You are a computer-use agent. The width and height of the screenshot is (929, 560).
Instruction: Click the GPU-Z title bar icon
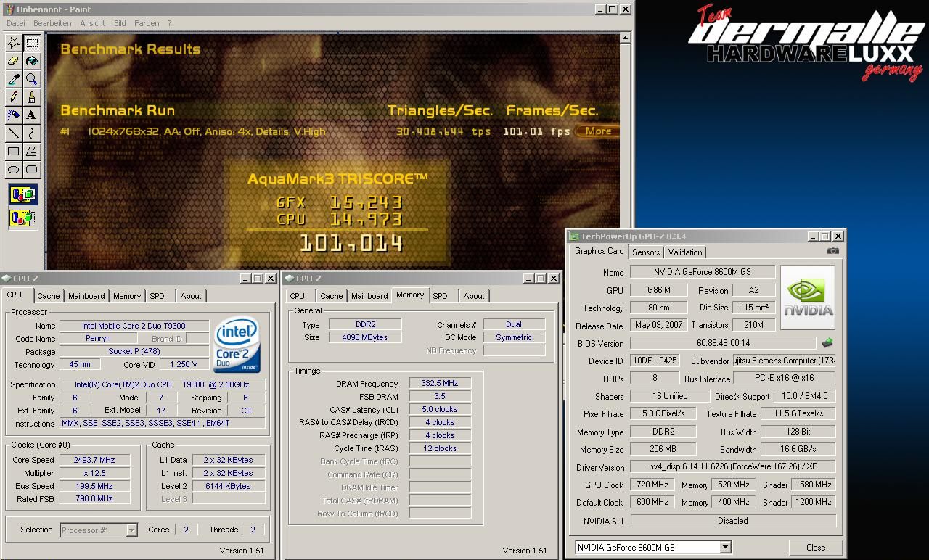574,236
